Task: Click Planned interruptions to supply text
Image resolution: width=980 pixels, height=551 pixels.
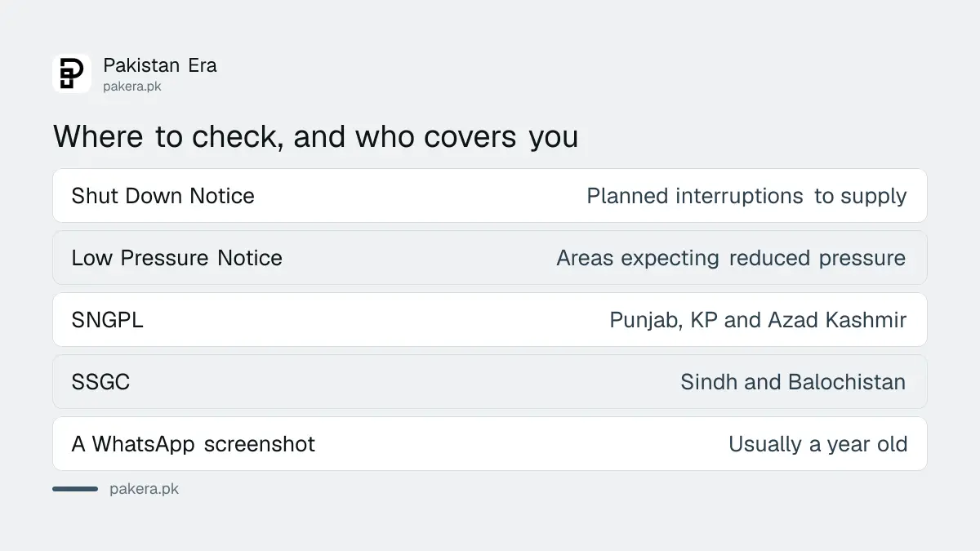Action: pyautogui.click(x=746, y=196)
